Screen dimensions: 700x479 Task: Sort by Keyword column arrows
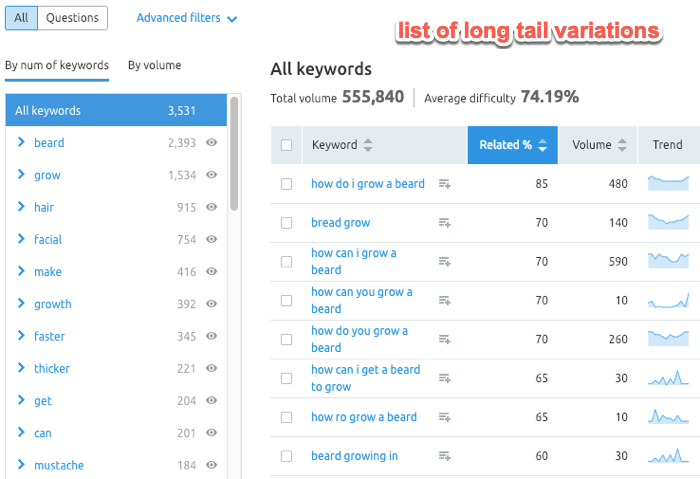point(368,145)
